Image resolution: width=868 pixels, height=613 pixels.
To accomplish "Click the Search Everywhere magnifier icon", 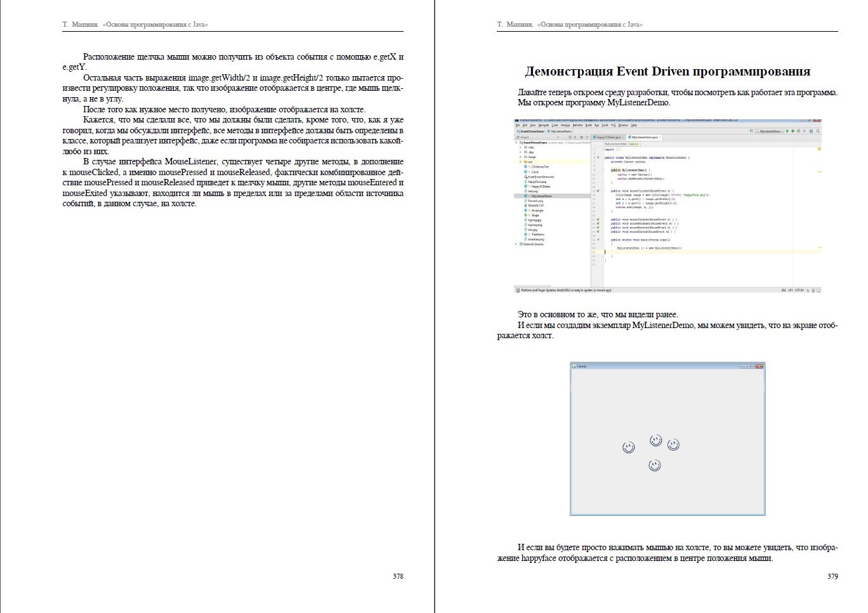I will point(818,131).
